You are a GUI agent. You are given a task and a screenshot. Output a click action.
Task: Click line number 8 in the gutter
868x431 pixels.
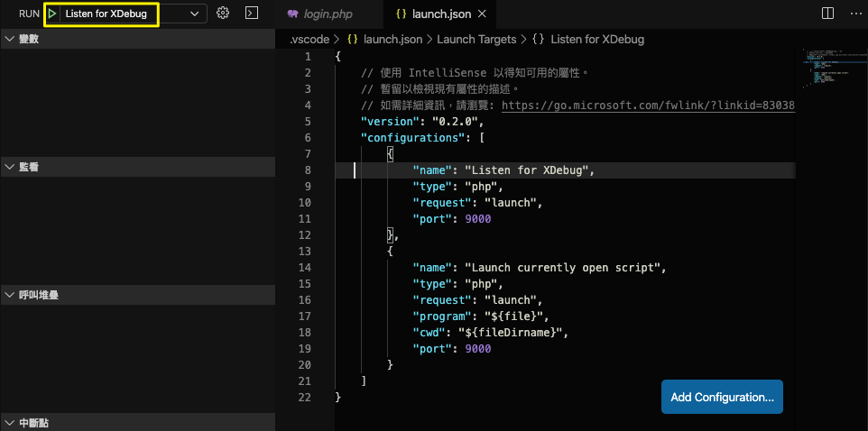coord(308,170)
